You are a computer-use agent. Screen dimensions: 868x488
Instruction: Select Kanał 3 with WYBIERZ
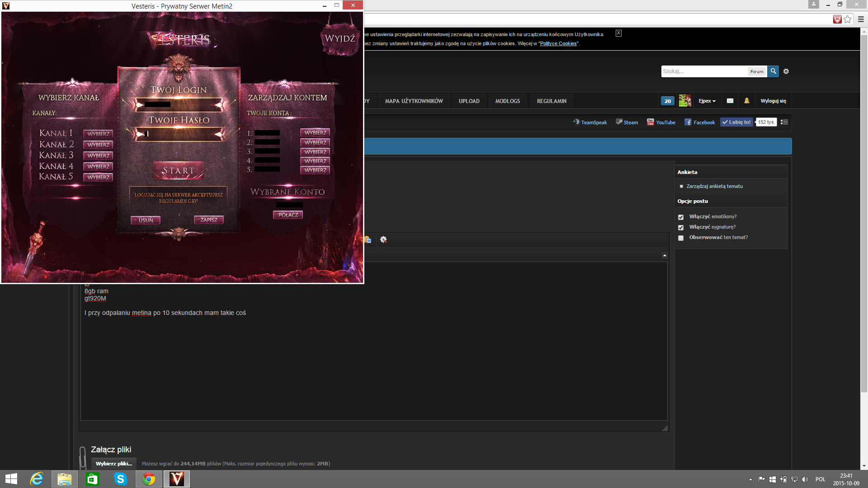[x=98, y=155]
